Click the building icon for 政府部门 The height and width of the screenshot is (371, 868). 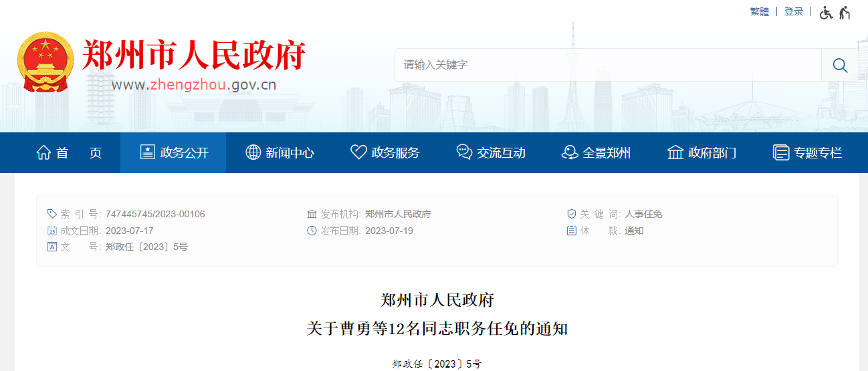pos(675,152)
